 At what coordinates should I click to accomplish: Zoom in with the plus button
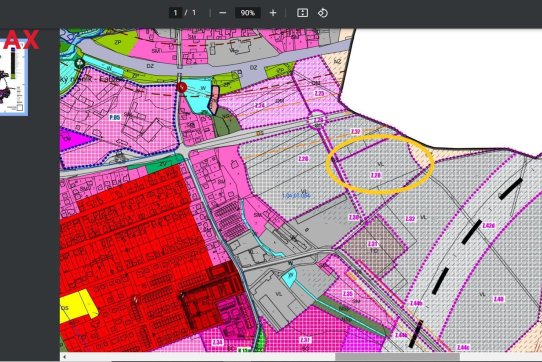[273, 13]
